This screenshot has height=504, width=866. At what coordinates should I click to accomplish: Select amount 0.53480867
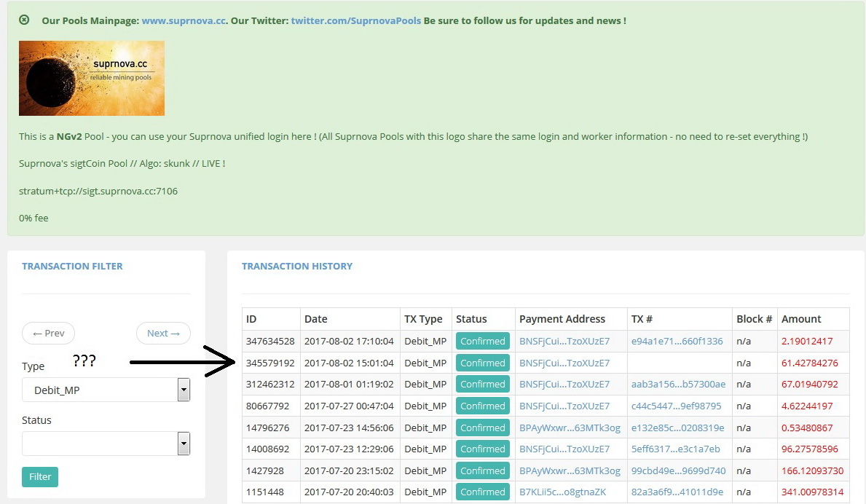pyautogui.click(x=807, y=428)
